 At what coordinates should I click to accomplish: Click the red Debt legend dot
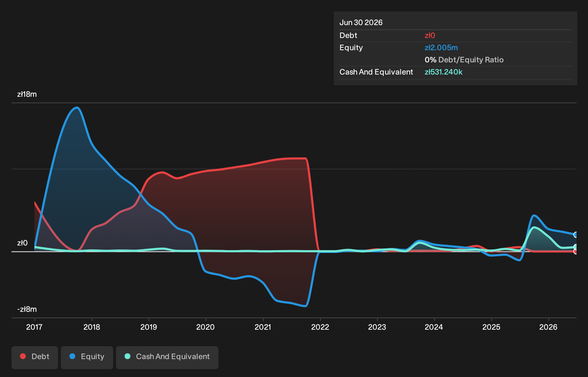click(x=23, y=356)
